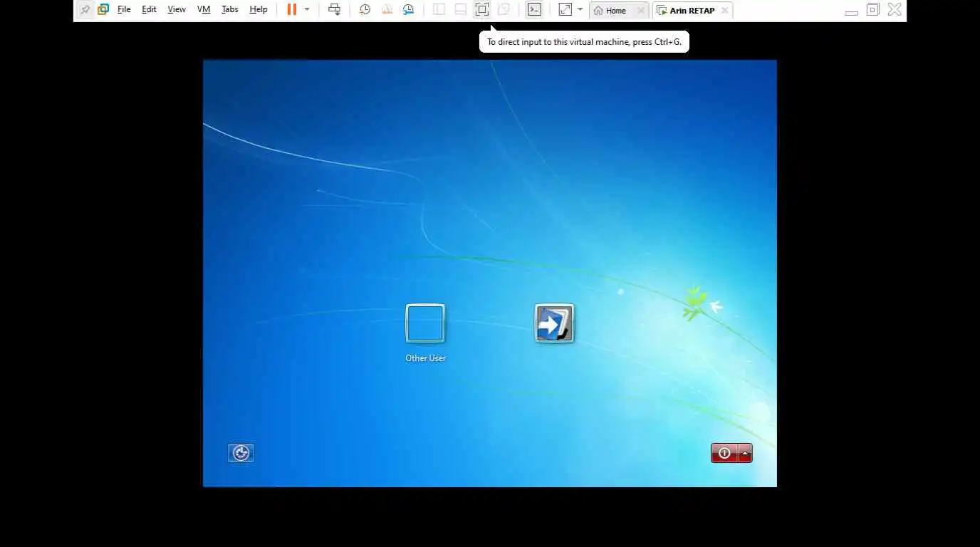Click the Other User label

pos(426,358)
